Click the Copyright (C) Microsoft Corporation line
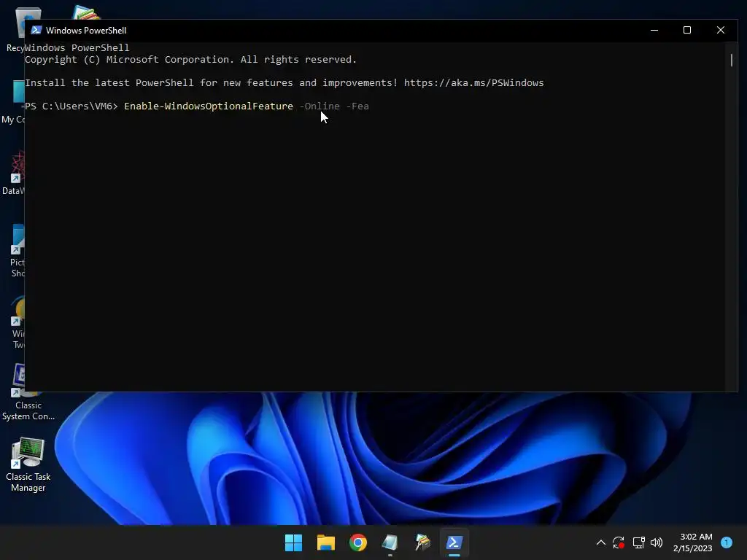747x560 pixels. [x=190, y=60]
